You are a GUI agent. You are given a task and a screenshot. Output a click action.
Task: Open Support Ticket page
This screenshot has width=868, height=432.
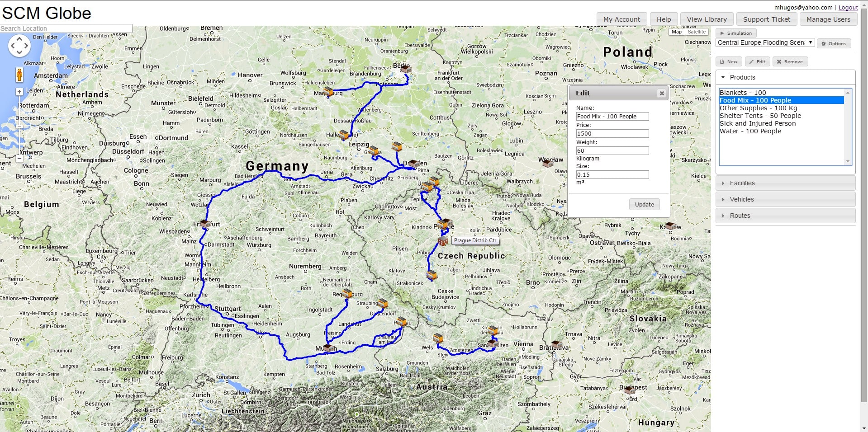pyautogui.click(x=767, y=19)
